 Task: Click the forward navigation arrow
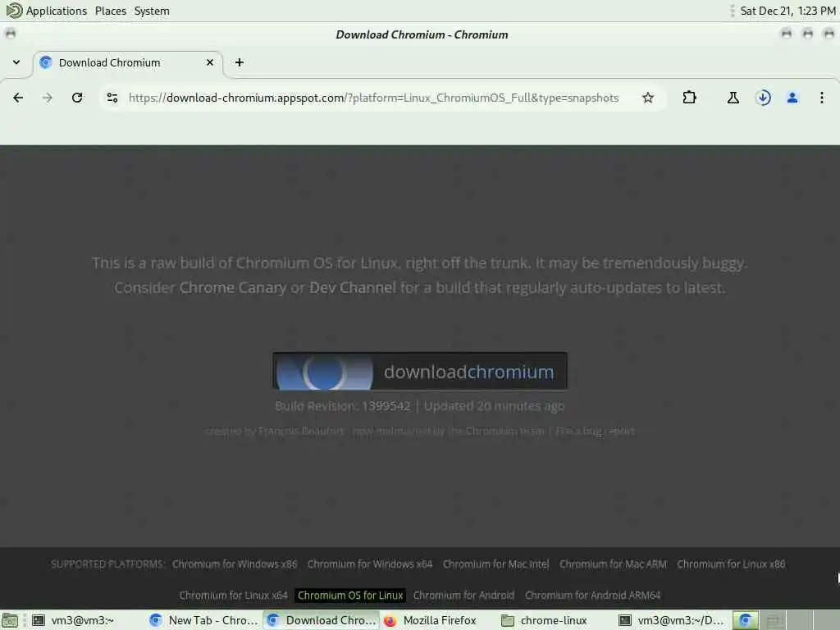[48, 98]
